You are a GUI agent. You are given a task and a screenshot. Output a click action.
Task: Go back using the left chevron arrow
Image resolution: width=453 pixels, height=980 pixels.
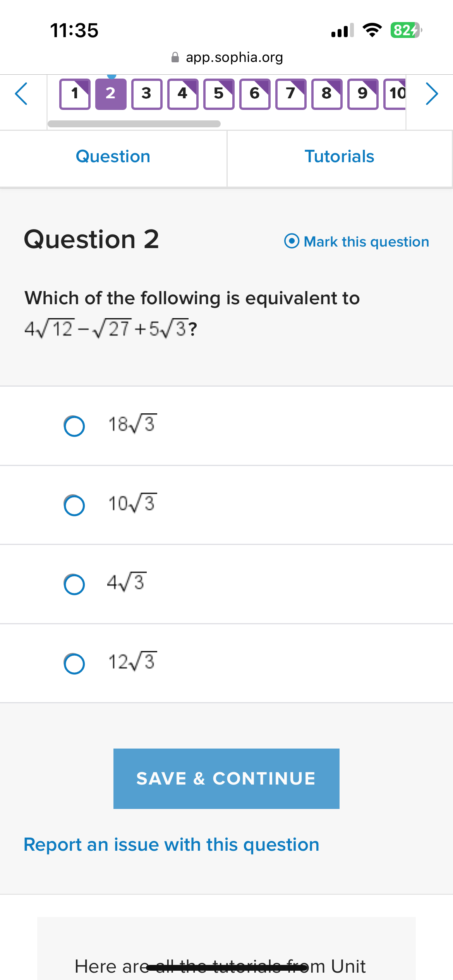pos(21,94)
